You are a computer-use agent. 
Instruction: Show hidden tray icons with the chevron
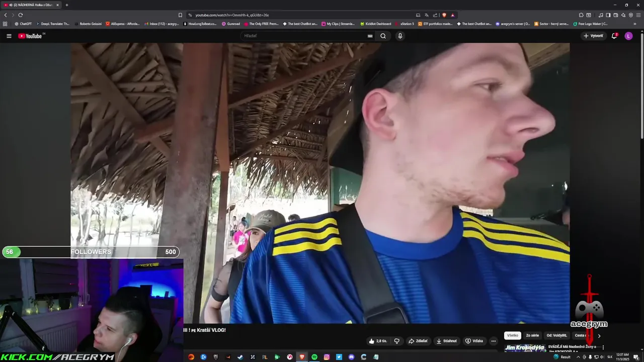click(x=578, y=357)
